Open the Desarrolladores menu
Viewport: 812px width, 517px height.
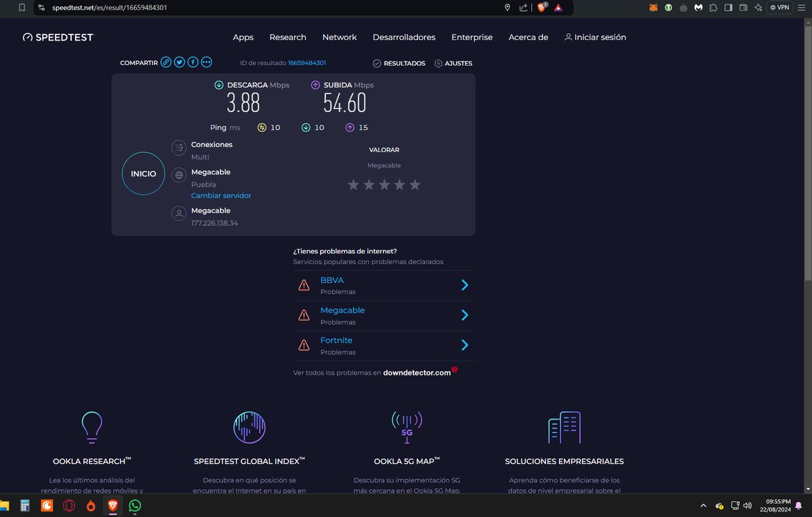[x=404, y=37]
